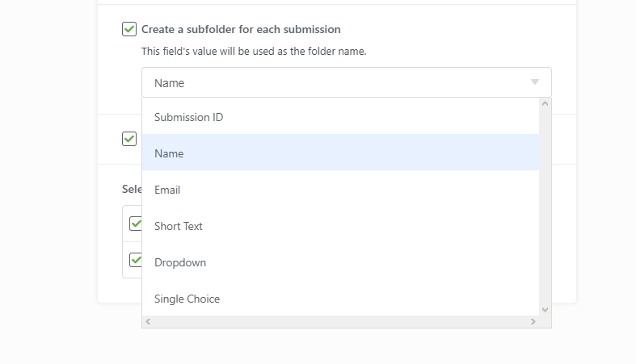Toggle the first checkbox under 'Sele' heading
The image size is (636, 364).
click(x=135, y=224)
